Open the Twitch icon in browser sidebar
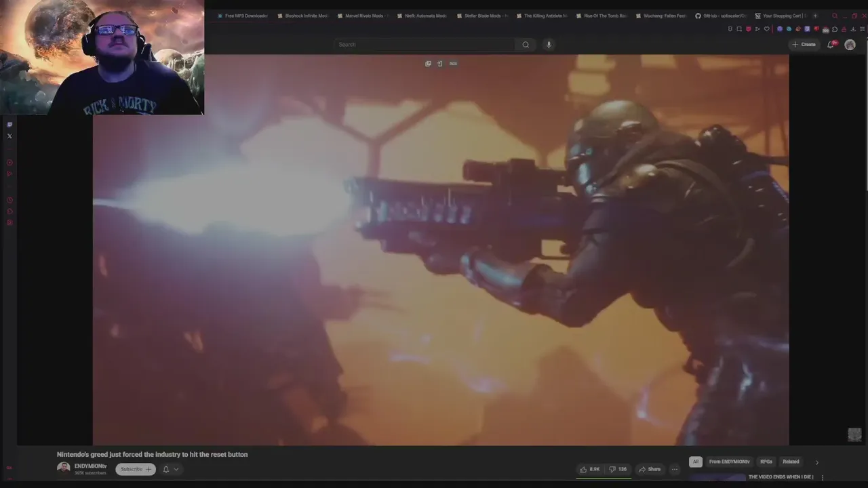 point(9,125)
